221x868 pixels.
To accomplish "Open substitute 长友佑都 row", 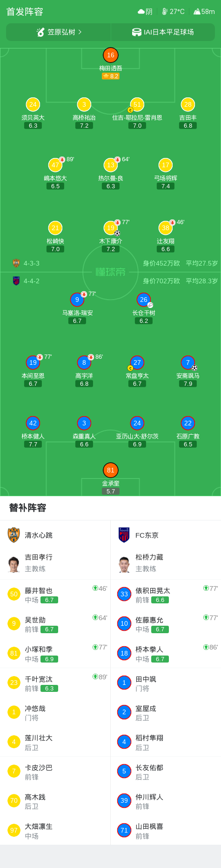I will click(x=166, y=772).
